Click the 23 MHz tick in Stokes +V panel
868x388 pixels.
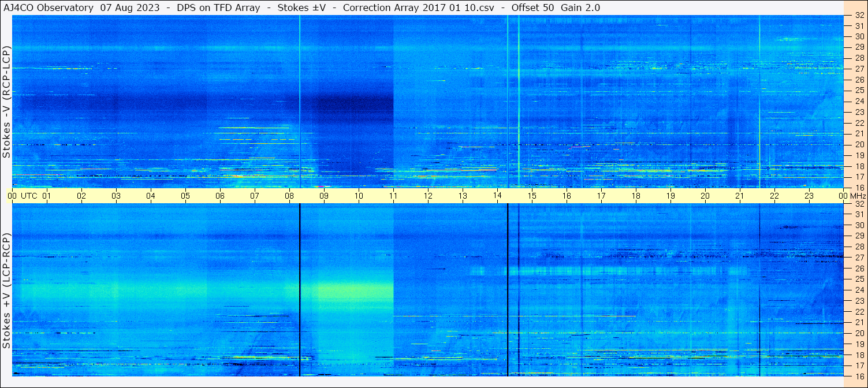859,300
